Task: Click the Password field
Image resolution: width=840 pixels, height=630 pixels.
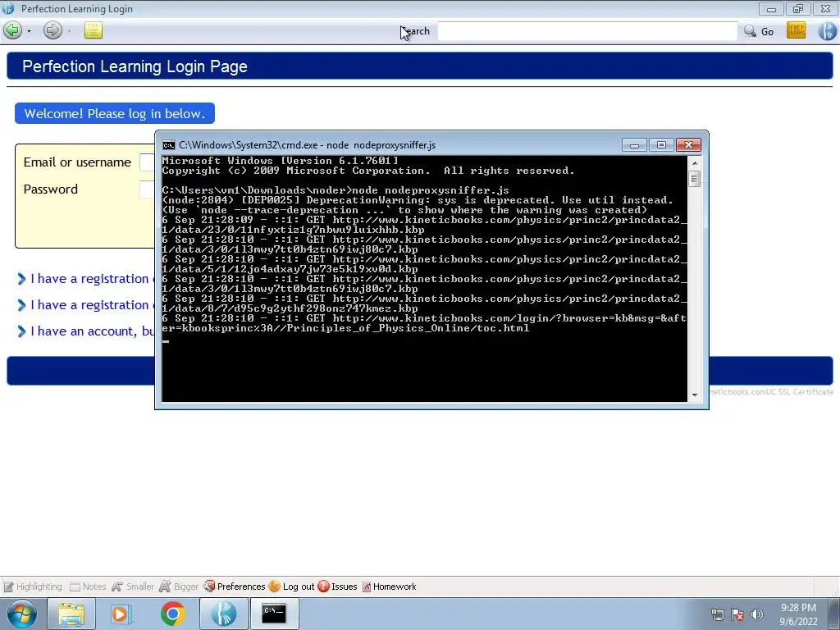Action: pos(147,189)
